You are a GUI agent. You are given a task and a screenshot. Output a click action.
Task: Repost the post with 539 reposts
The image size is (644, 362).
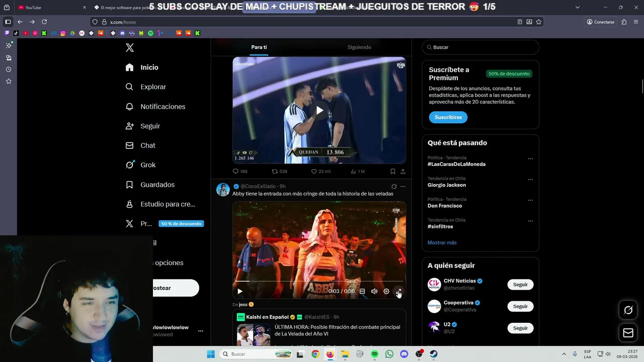(279, 171)
